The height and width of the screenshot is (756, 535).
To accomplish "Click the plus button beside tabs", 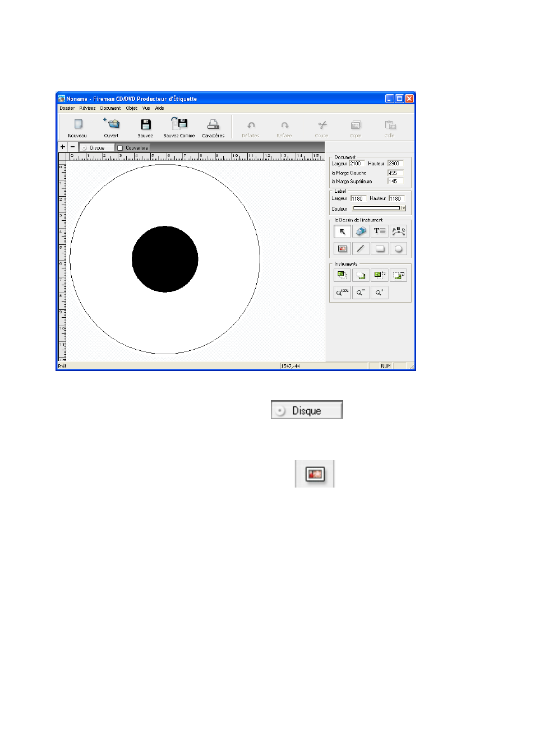I will tap(63, 147).
